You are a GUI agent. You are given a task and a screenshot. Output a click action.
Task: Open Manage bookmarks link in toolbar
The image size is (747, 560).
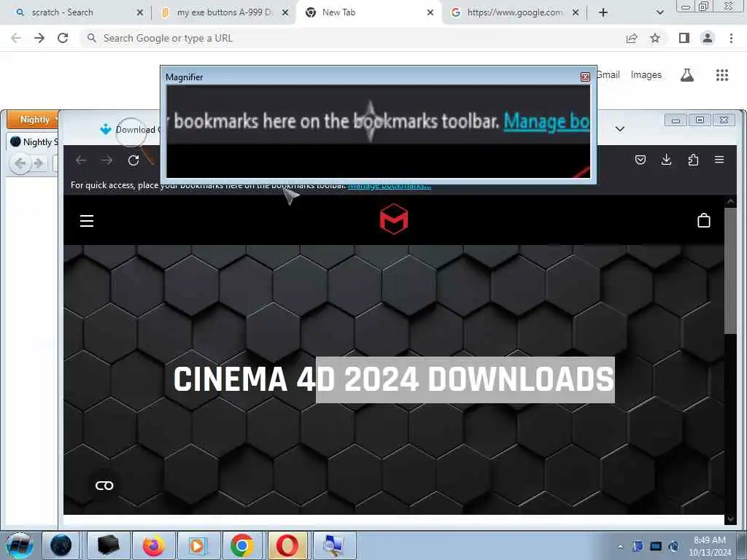pos(390,186)
